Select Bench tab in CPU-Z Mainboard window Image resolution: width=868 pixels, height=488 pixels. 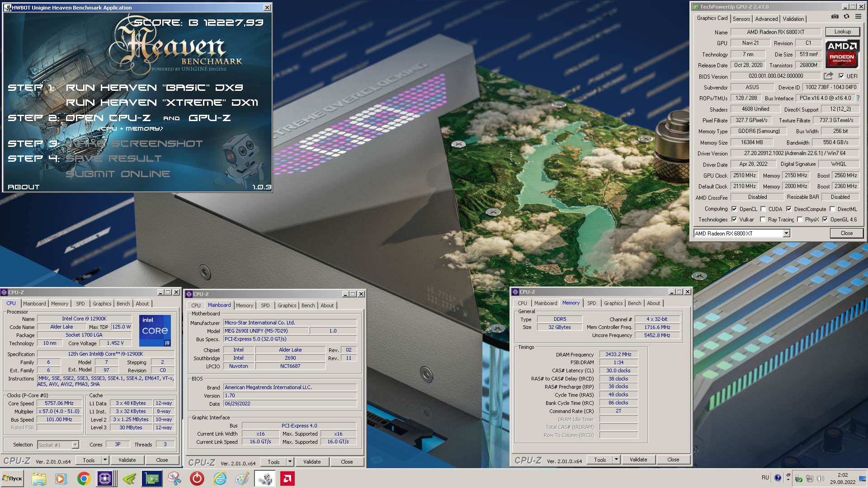pos(308,305)
